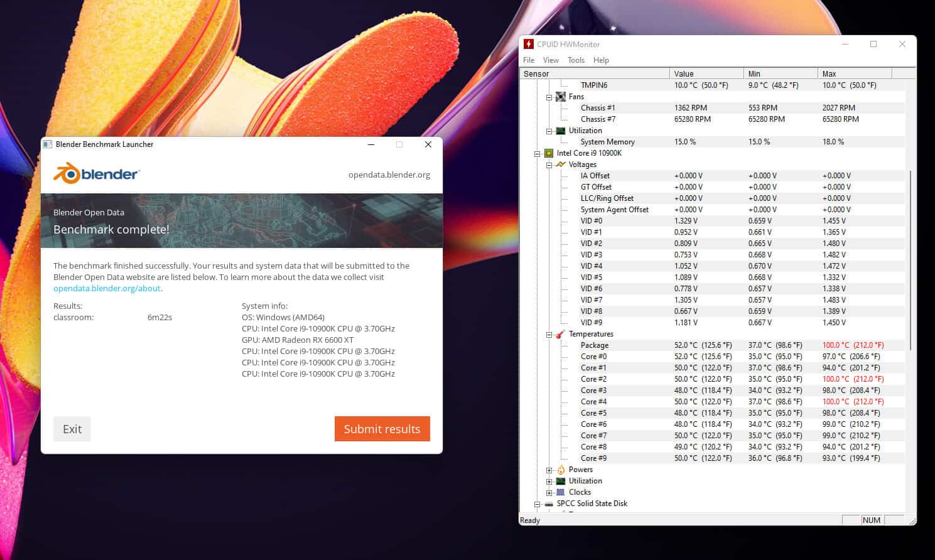Expand the Clocks tree node
The width and height of the screenshot is (935, 560).
tap(549, 493)
